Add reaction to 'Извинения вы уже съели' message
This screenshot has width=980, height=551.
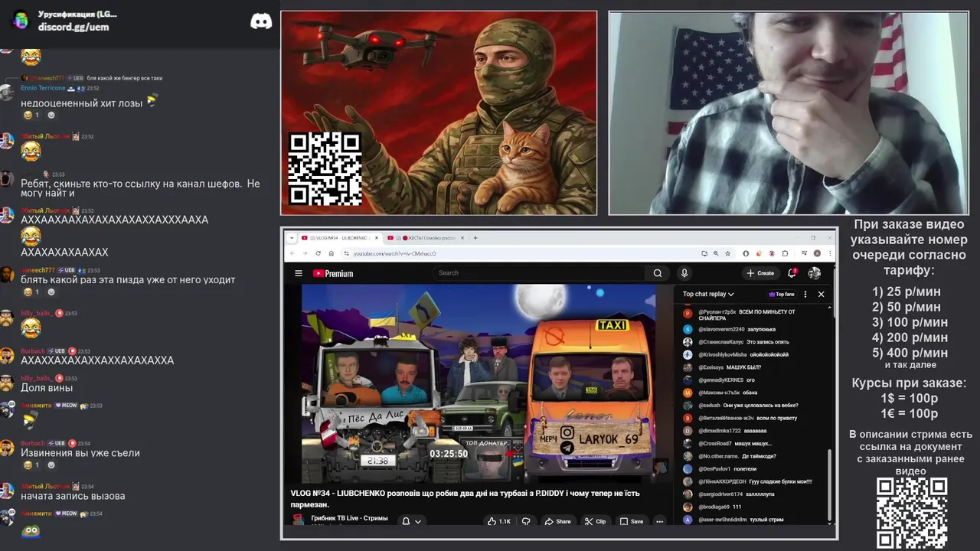[x=51, y=465]
